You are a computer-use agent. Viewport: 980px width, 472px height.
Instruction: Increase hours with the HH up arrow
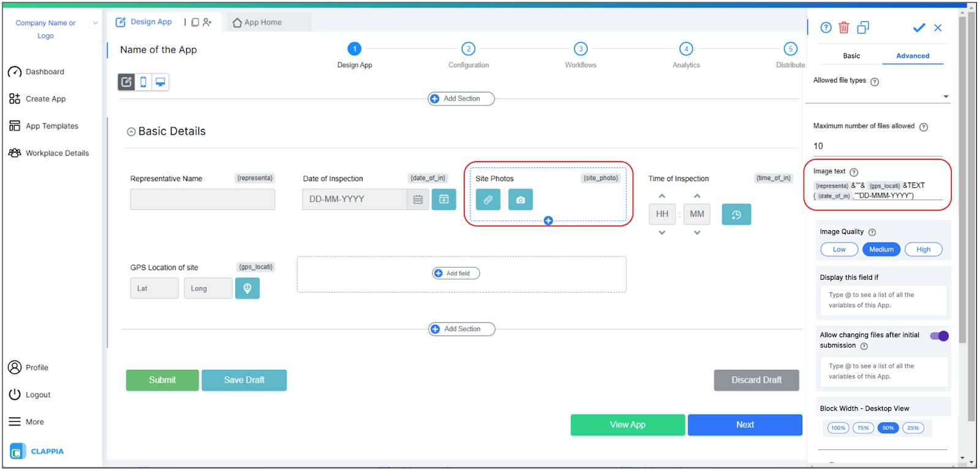(x=662, y=196)
